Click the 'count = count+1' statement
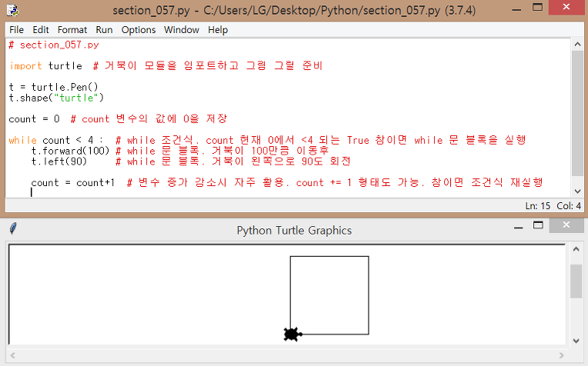This screenshot has height=366, width=588. coord(73,183)
